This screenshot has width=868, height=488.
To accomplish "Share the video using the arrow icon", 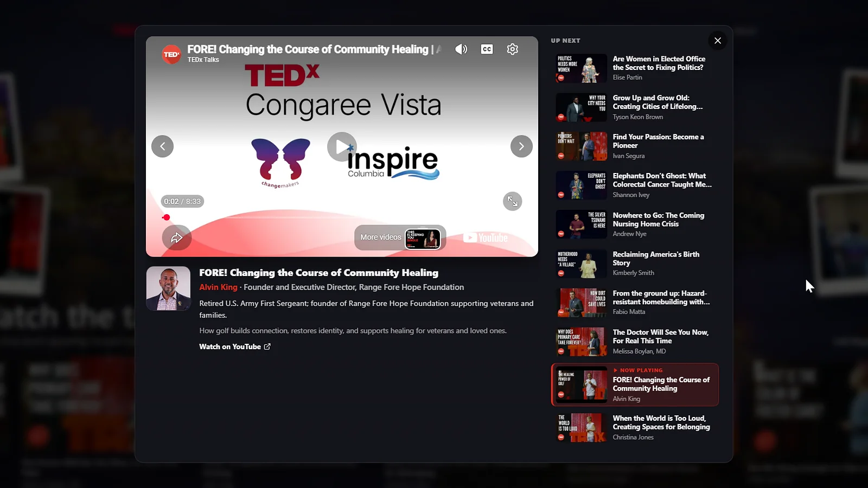I will tap(177, 237).
